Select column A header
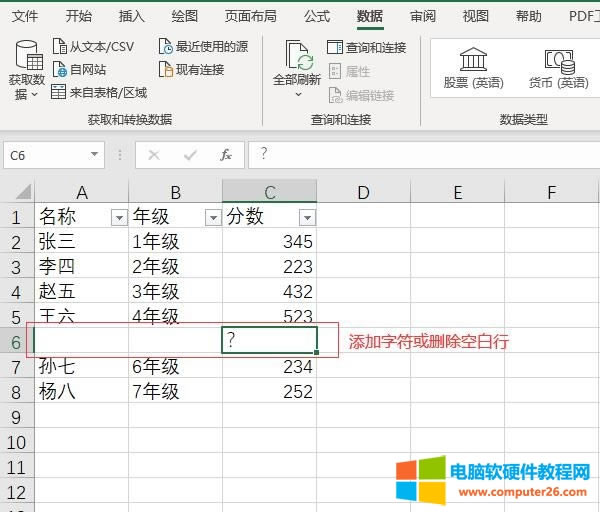 pyautogui.click(x=82, y=192)
